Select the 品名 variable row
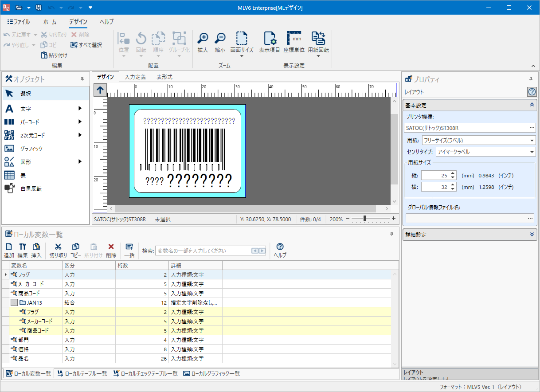The height and width of the screenshot is (392, 540). click(197, 359)
